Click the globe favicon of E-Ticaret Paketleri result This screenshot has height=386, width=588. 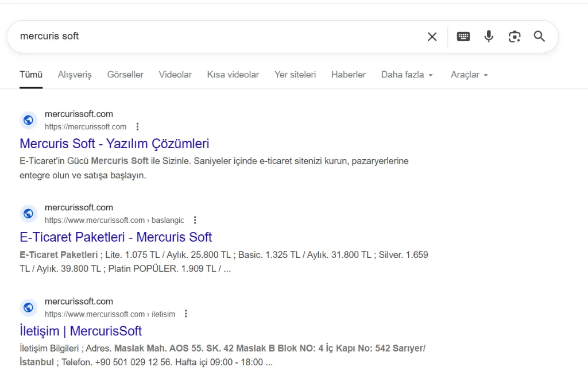click(29, 214)
